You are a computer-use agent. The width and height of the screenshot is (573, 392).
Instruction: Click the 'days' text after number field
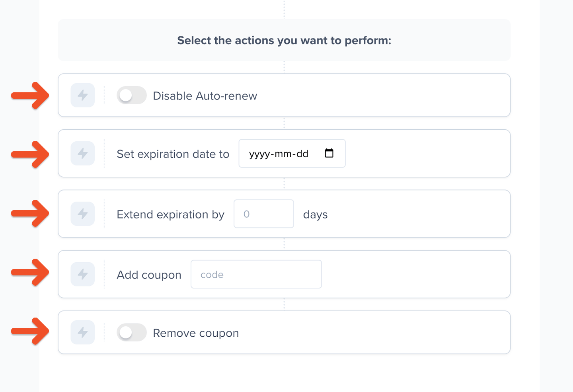[315, 215]
